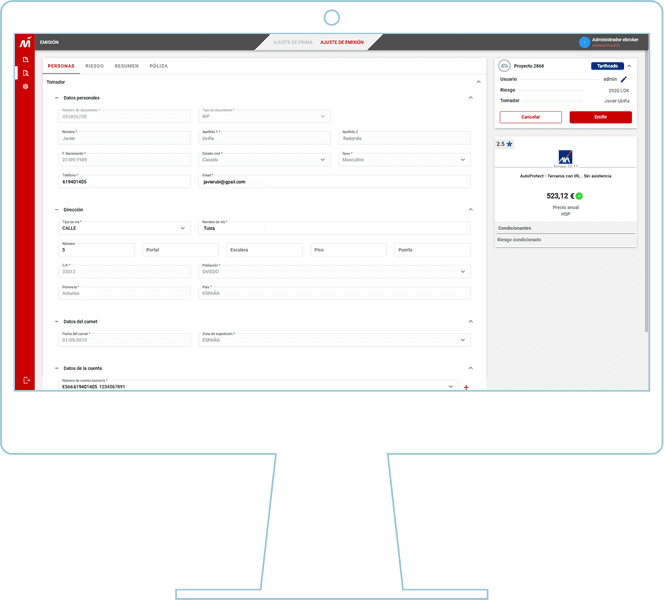Click the Nombre field
Screen dimensions: 664x600
pos(124,138)
